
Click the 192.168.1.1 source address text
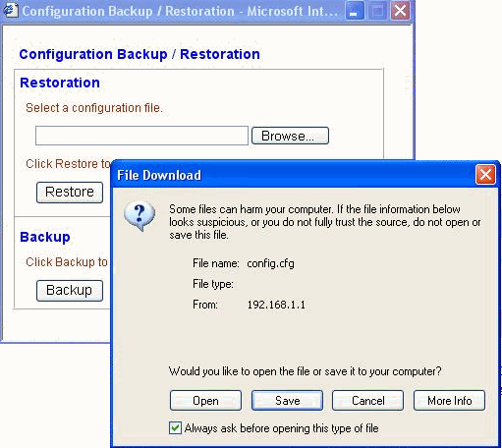point(276,305)
